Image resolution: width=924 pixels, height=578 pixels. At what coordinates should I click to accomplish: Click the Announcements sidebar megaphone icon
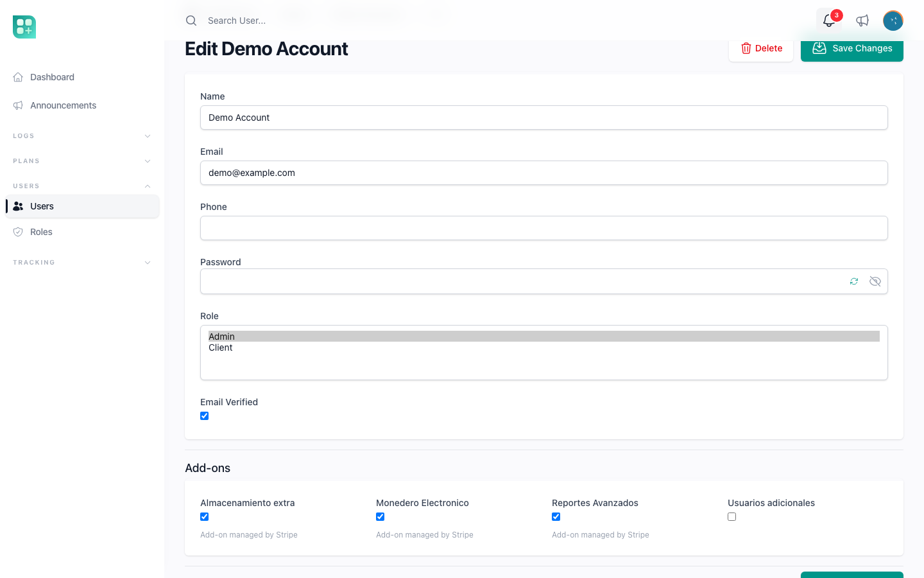(x=18, y=105)
